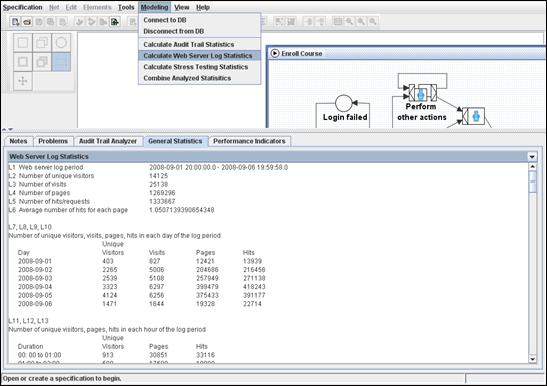The height and width of the screenshot is (386, 547).
Task: Open the View menu
Action: coord(182,7)
